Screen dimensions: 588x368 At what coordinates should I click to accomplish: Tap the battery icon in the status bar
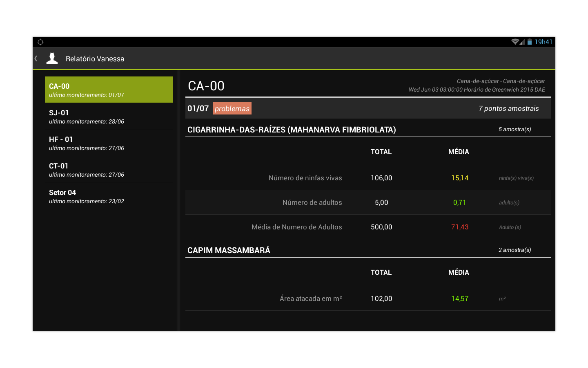pyautogui.click(x=530, y=42)
